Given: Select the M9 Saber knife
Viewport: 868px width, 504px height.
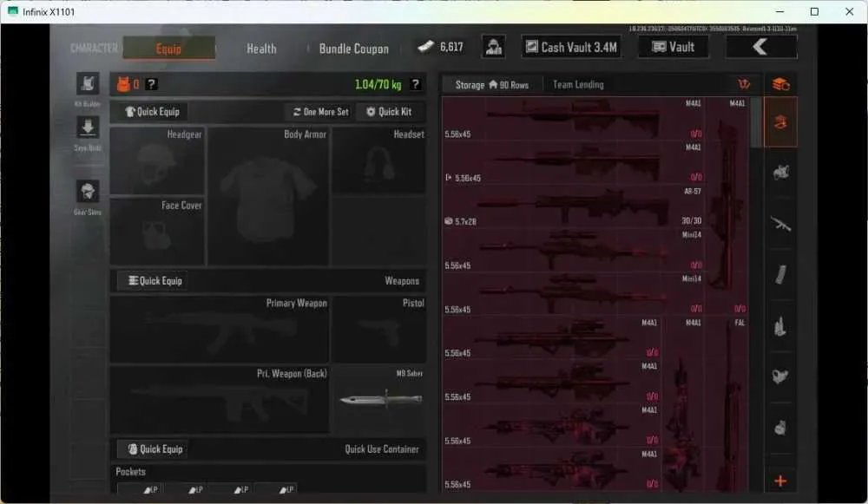Looking at the screenshot, I should click(378, 399).
